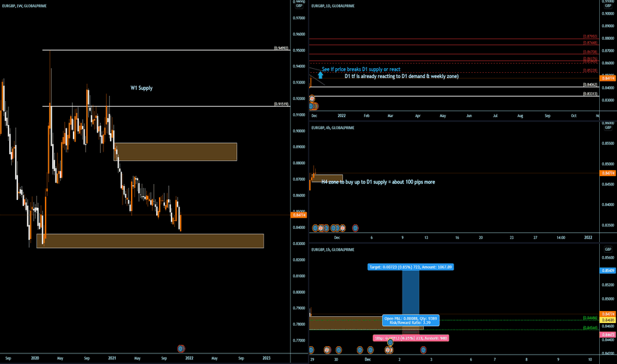This screenshot has height=364, width=617.
Task: Click the pink Stop label of the long position
Action: 411,338
